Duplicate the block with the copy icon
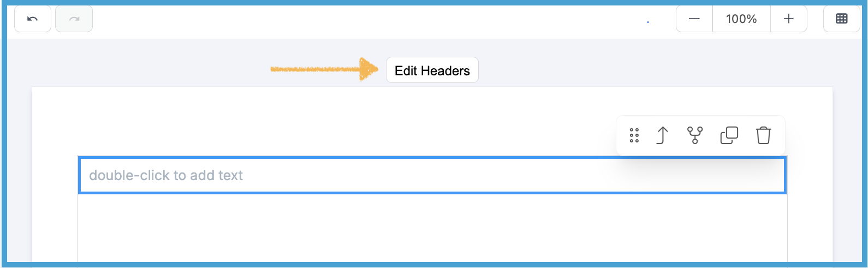 pos(729,135)
